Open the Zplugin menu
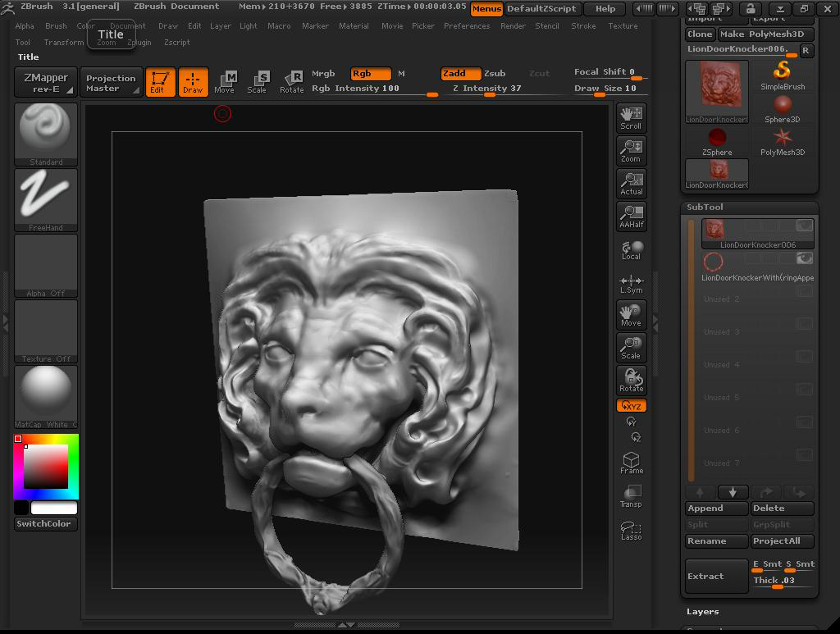Viewport: 840px width, 634px height. pyautogui.click(x=139, y=43)
